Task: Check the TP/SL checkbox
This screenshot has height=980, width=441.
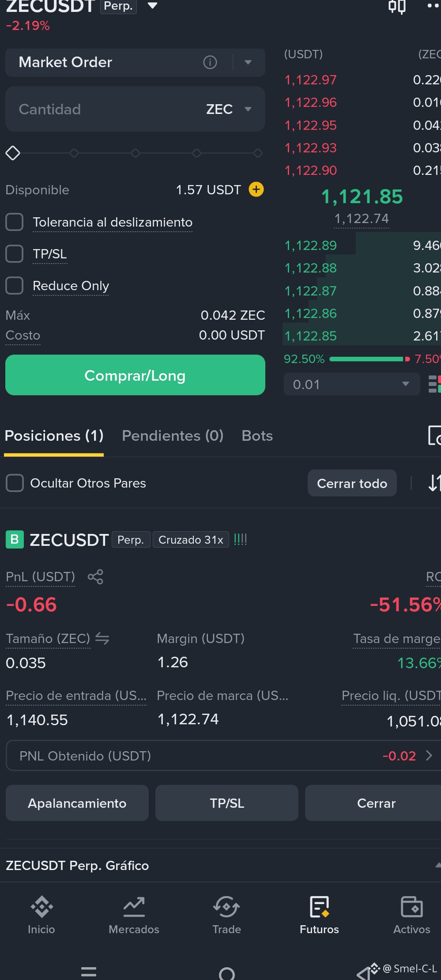Action: pyautogui.click(x=14, y=254)
